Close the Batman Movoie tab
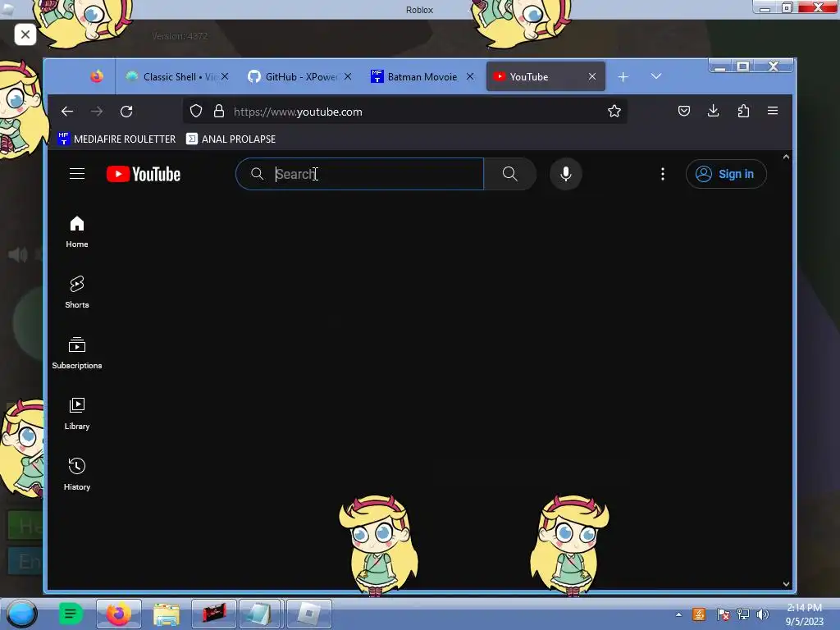 [470, 76]
